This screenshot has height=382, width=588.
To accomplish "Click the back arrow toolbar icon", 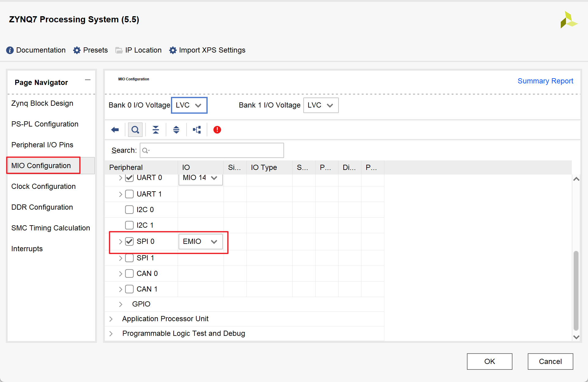I will coord(115,130).
